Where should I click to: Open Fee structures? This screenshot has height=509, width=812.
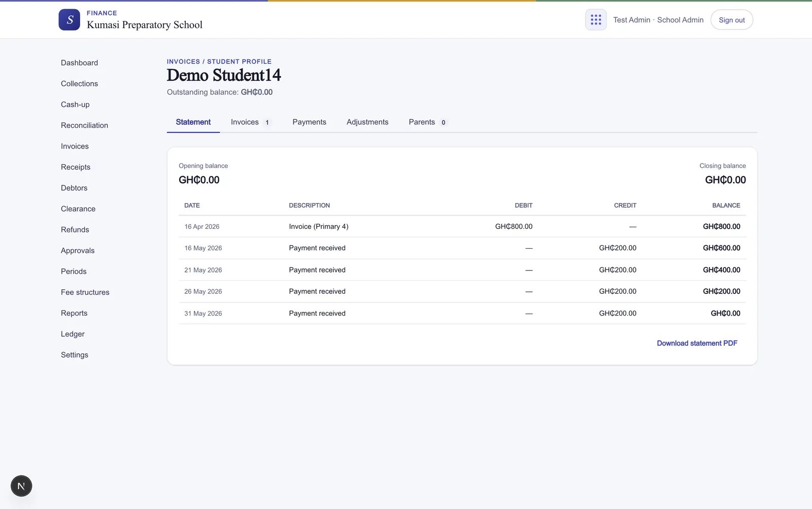tap(85, 292)
